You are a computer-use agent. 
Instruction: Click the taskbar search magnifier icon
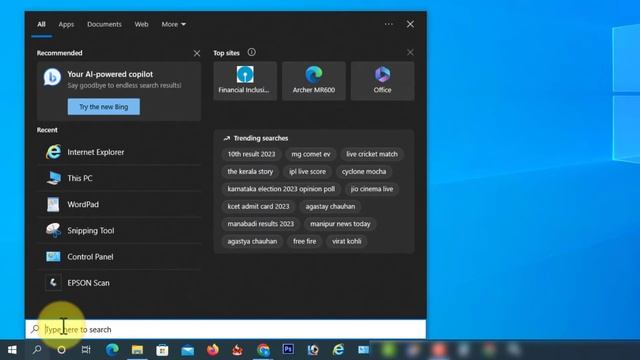point(37,350)
